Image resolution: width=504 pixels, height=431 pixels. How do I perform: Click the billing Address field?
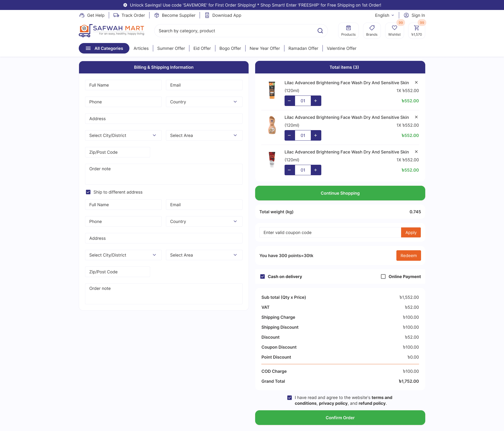pyautogui.click(x=164, y=119)
